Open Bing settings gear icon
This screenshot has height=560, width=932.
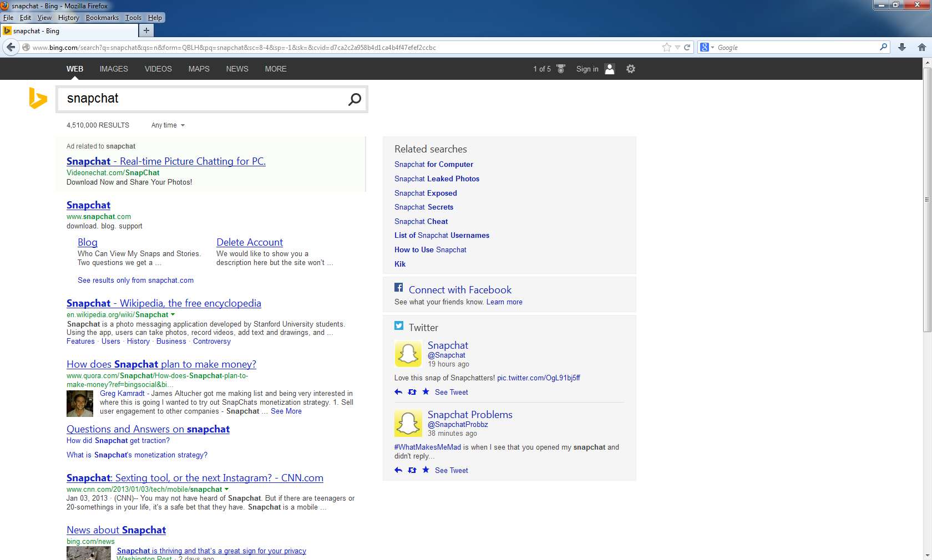click(x=630, y=69)
